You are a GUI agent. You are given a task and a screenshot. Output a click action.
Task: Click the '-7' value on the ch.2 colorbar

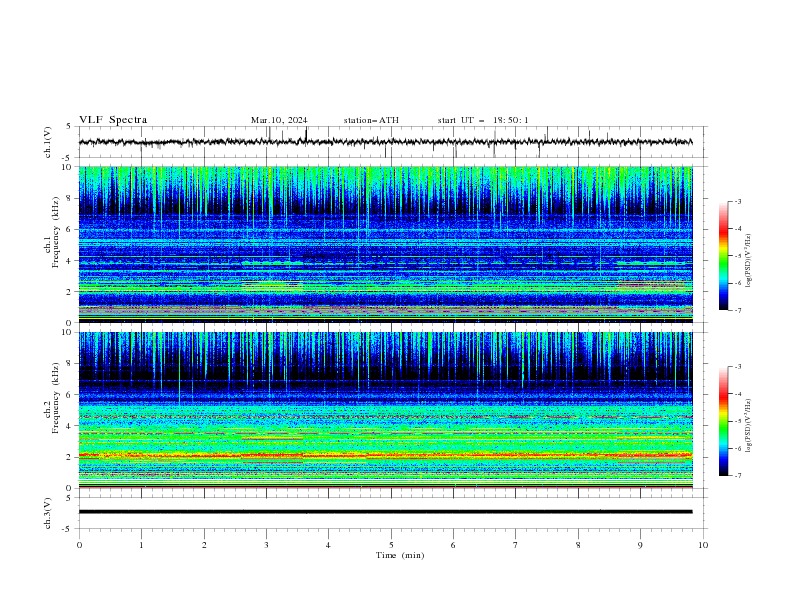pyautogui.click(x=737, y=476)
